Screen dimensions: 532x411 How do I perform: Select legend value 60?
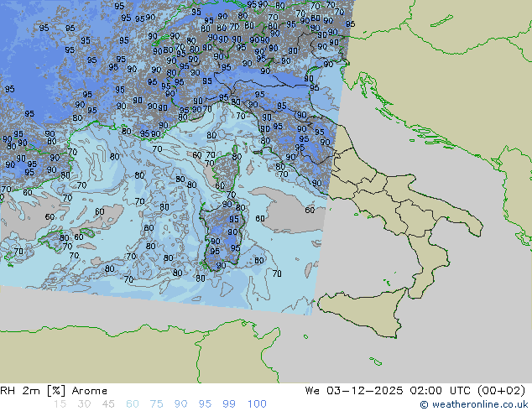coord(133,404)
